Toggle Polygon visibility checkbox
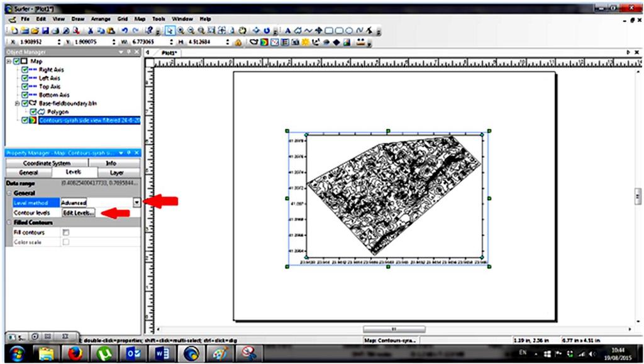 pos(33,112)
